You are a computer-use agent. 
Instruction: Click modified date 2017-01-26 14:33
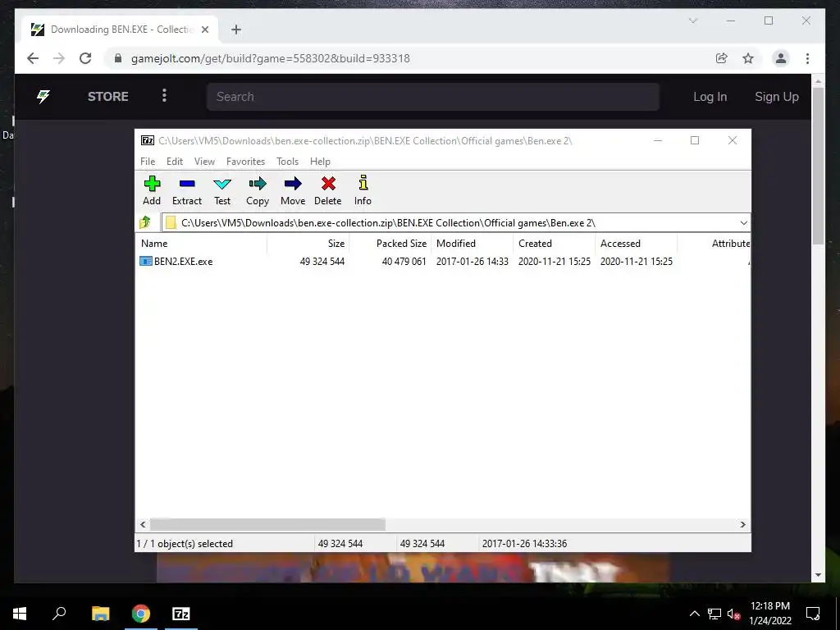click(x=472, y=262)
